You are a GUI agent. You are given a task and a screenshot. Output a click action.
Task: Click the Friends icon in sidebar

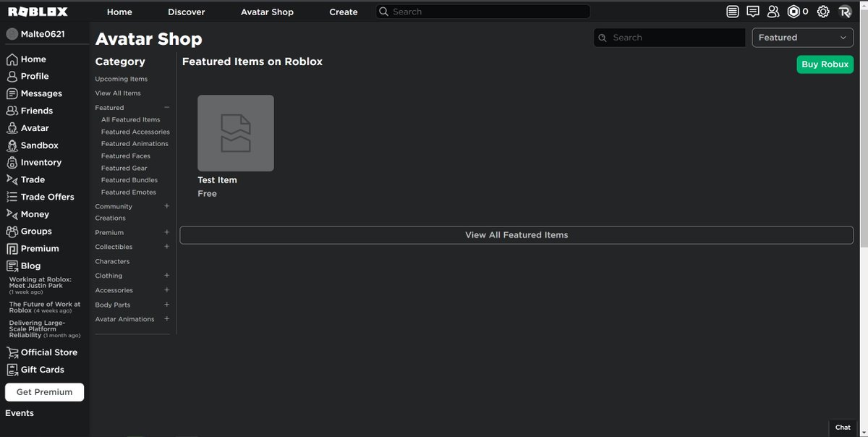point(12,111)
